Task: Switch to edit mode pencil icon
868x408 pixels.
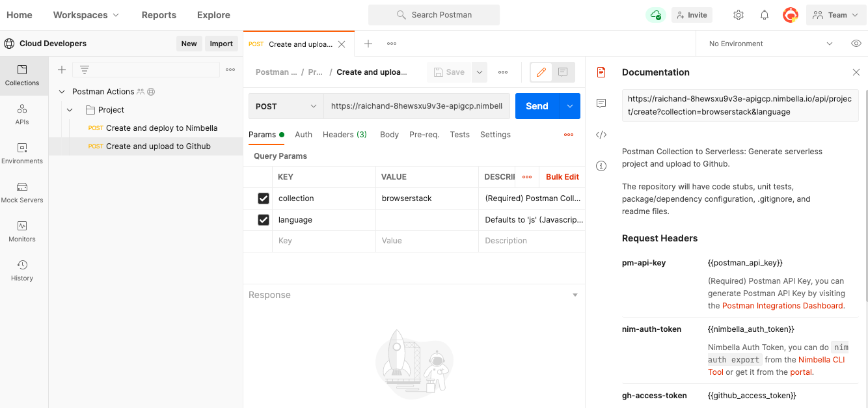Action: click(541, 72)
